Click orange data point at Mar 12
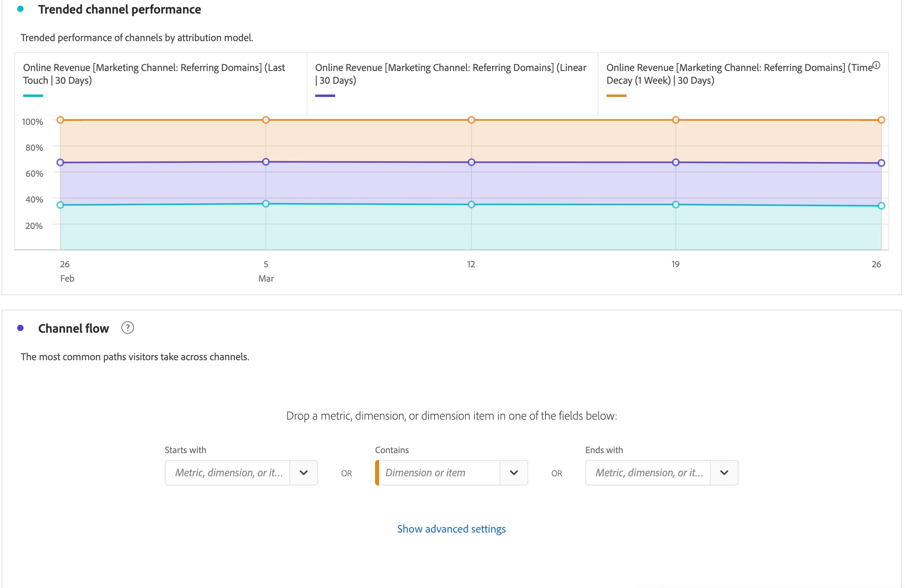This screenshot has width=905, height=588. 471,120
